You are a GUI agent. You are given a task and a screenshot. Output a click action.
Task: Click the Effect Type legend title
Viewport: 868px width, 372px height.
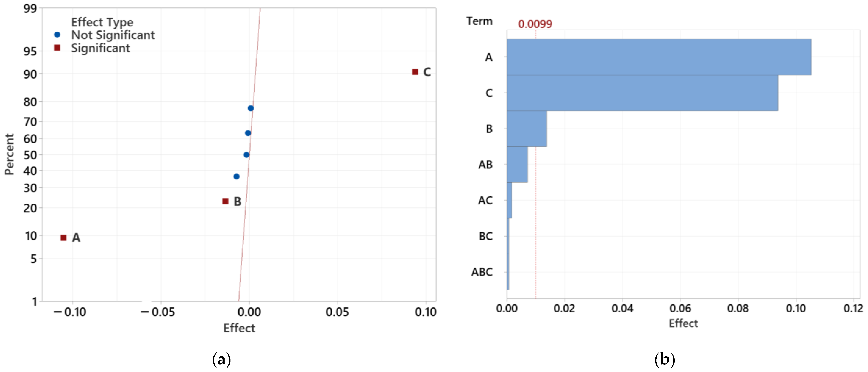click(x=102, y=22)
